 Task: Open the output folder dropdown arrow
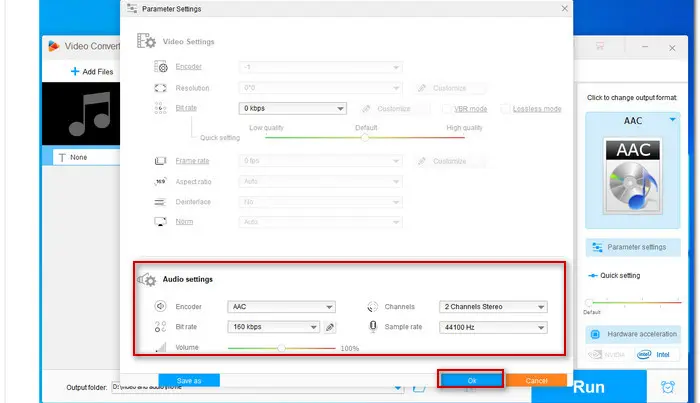coord(397,388)
